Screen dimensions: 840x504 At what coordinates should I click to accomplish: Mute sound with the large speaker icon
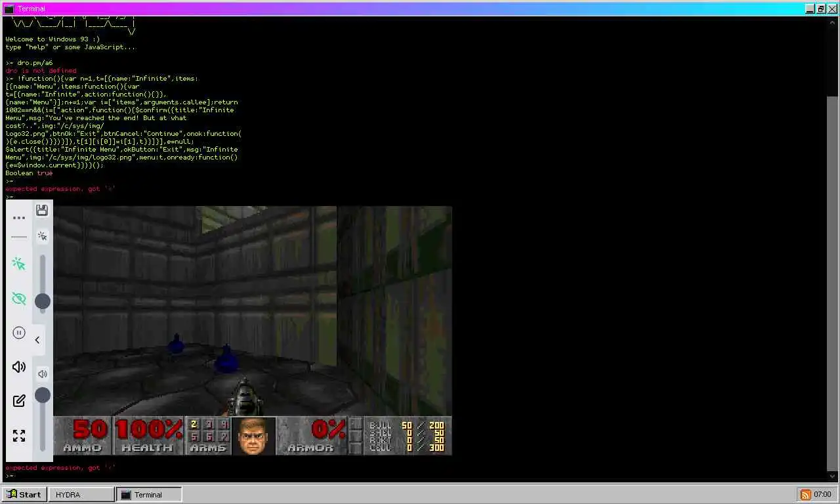pyautogui.click(x=19, y=367)
